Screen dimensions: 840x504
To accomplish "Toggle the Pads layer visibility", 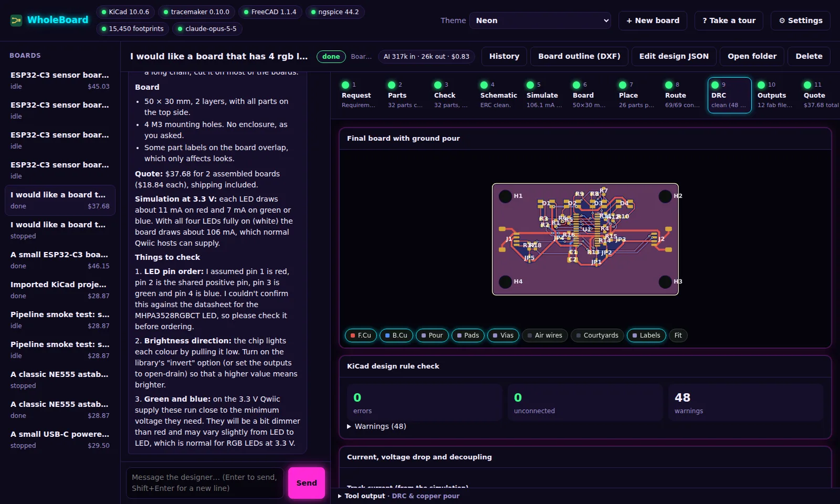I will [468, 335].
